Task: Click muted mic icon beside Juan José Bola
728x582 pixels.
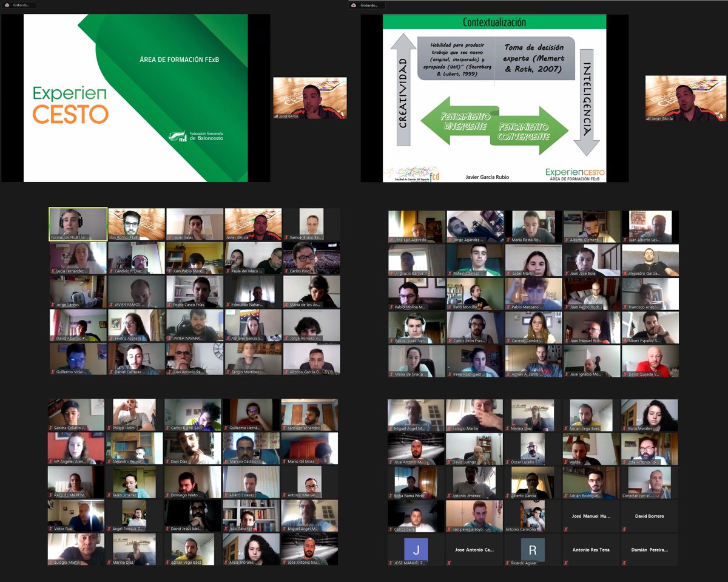Action: click(x=566, y=273)
